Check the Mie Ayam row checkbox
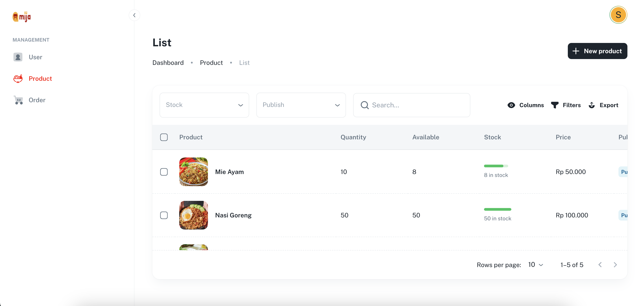The width and height of the screenshot is (644, 306). click(164, 172)
